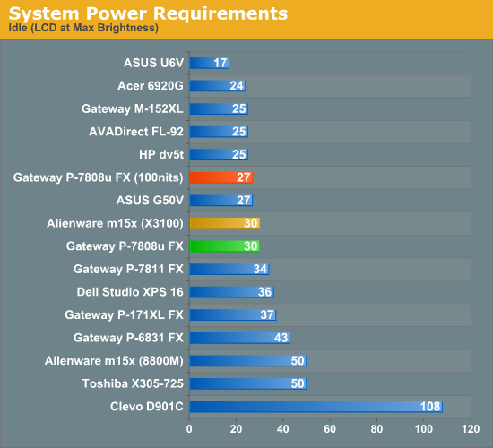Select the gold Alienware m15x (X3100) bar

(x=225, y=223)
